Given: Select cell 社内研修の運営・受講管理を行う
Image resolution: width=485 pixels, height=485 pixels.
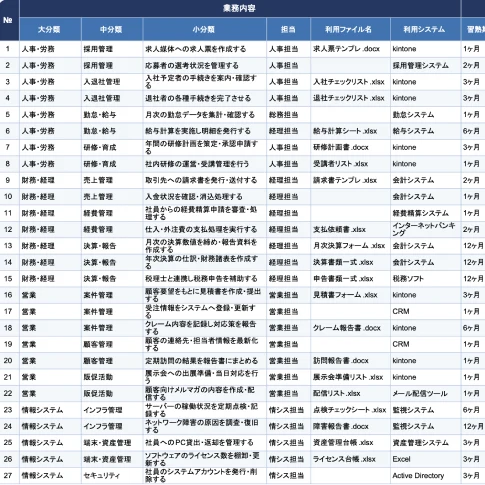Looking at the screenshot, I should pyautogui.click(x=205, y=164).
